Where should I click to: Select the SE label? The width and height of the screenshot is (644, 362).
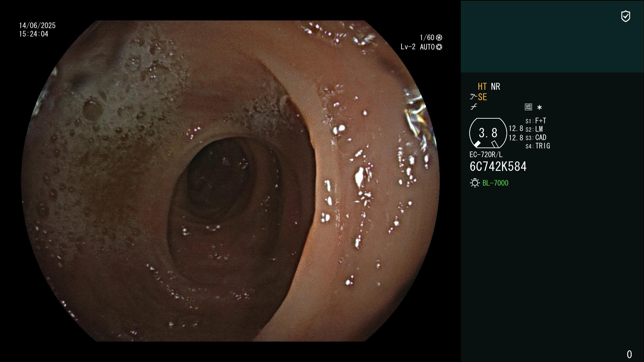[482, 97]
